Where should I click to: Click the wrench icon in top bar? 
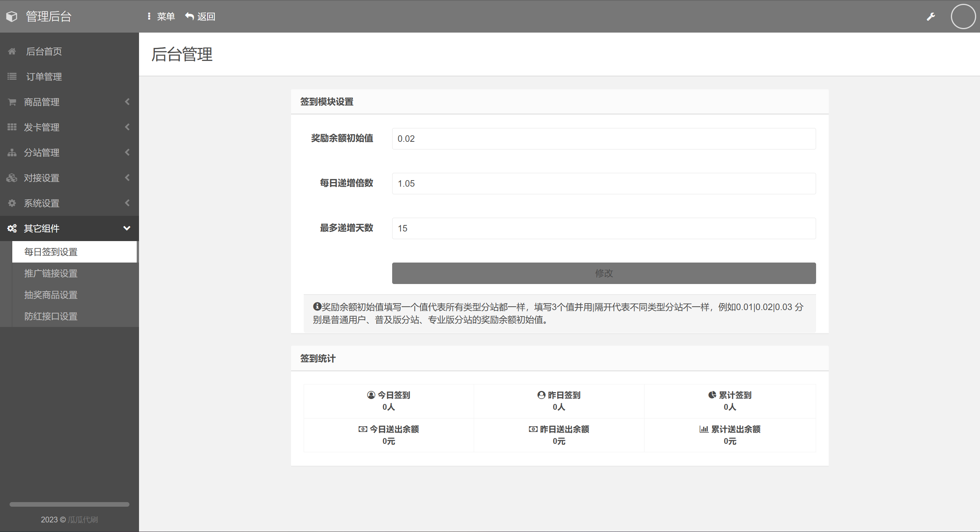coord(931,16)
